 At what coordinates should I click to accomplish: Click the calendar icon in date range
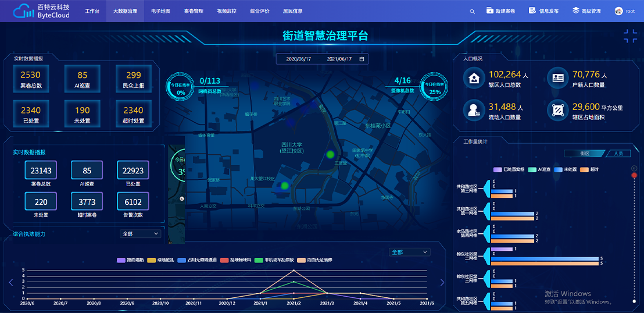[x=362, y=59]
